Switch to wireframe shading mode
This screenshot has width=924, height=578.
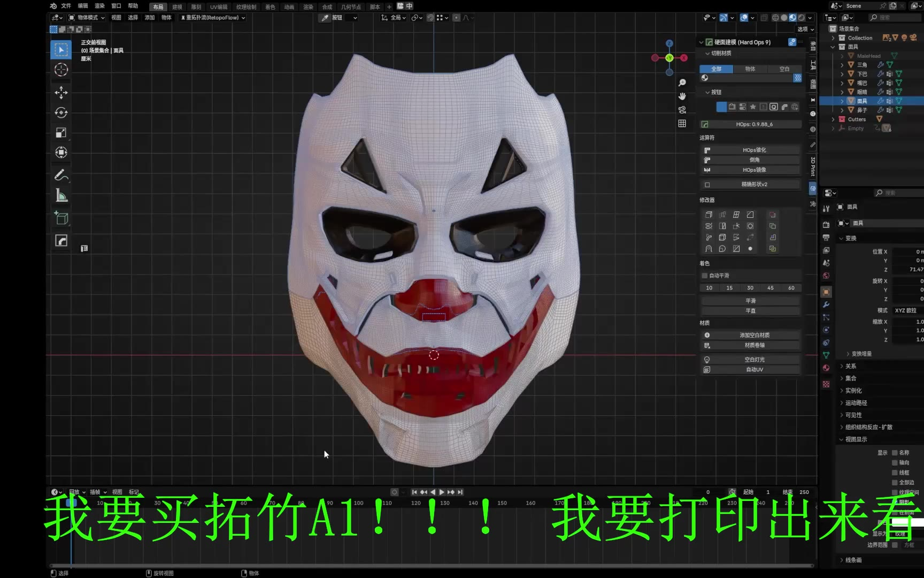pos(775,18)
